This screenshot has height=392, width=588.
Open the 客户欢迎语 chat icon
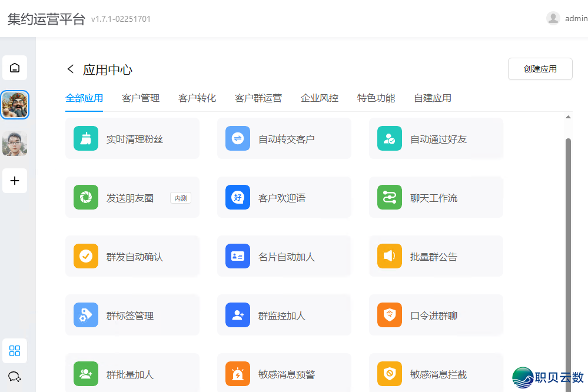pos(238,198)
